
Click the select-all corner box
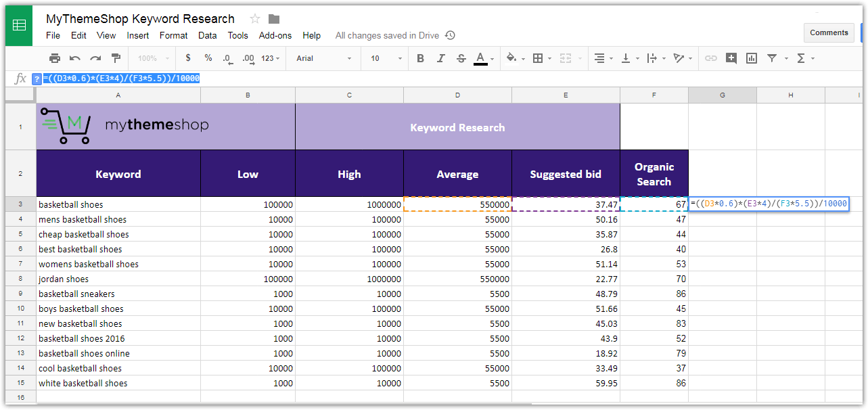pos(21,95)
